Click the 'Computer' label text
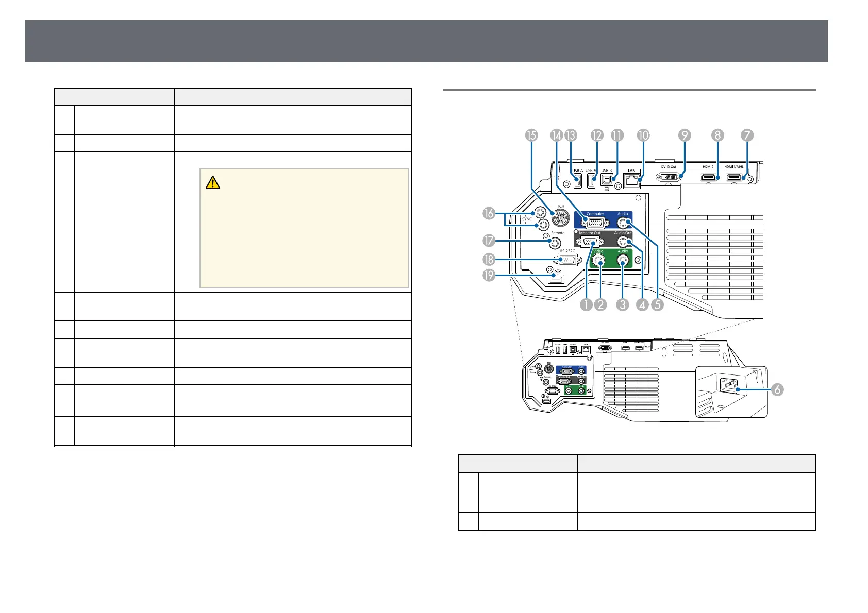The height and width of the screenshot is (613, 868). [x=595, y=214]
